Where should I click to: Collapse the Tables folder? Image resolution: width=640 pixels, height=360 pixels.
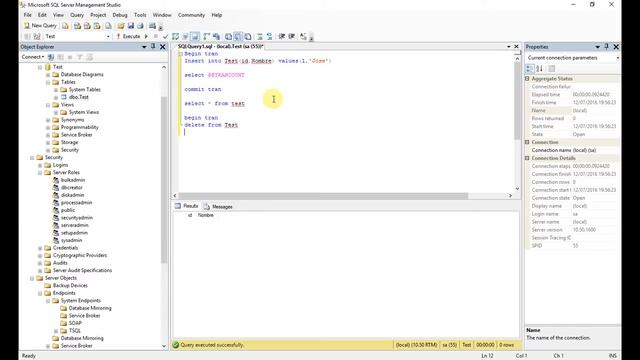point(48,82)
